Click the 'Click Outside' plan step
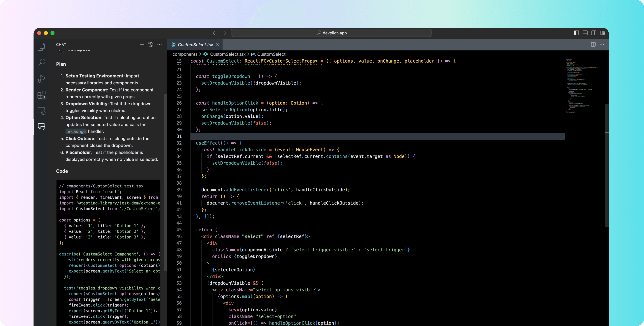This screenshot has height=326, width=644. [80, 139]
